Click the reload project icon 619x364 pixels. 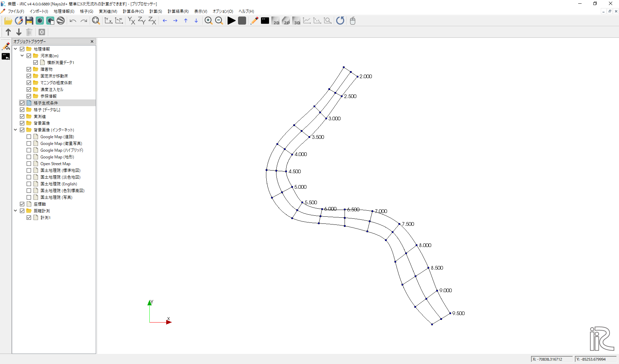(19, 21)
